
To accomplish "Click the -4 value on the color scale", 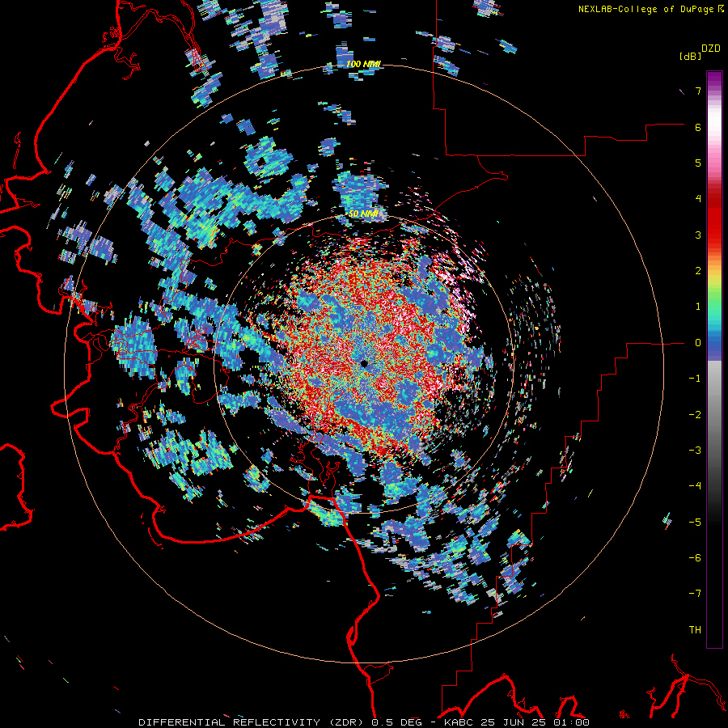I will (x=695, y=486).
